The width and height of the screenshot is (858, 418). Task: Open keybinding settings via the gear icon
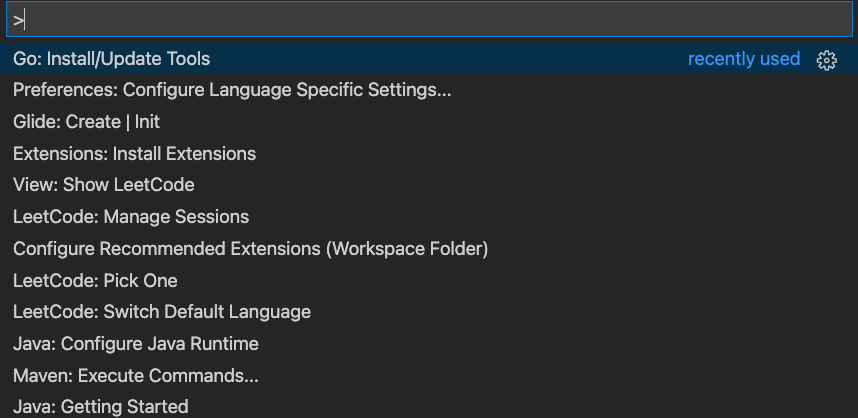[826, 60]
